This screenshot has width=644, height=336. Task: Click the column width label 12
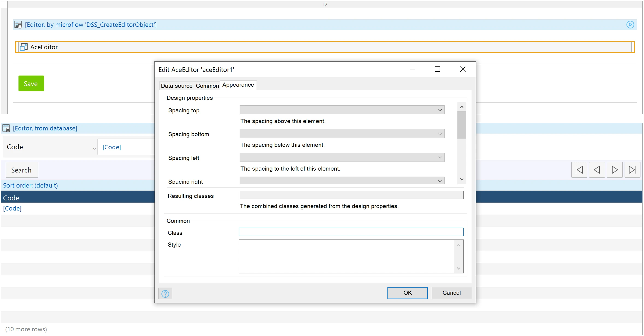pos(325,4)
